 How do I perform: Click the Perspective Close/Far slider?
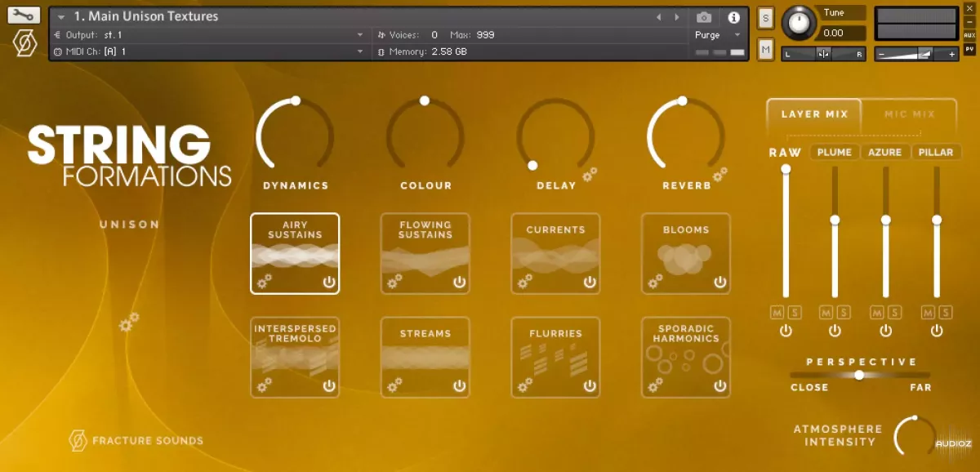pyautogui.click(x=859, y=375)
